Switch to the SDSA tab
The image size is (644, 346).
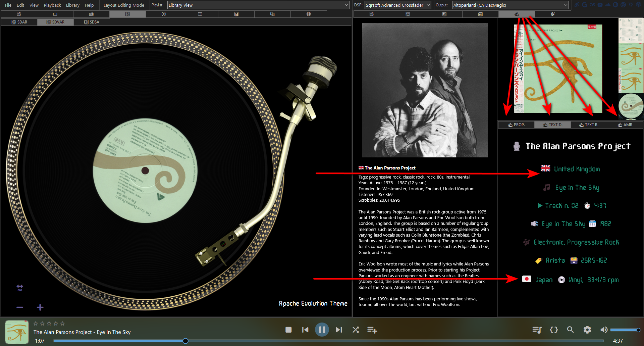click(x=92, y=22)
